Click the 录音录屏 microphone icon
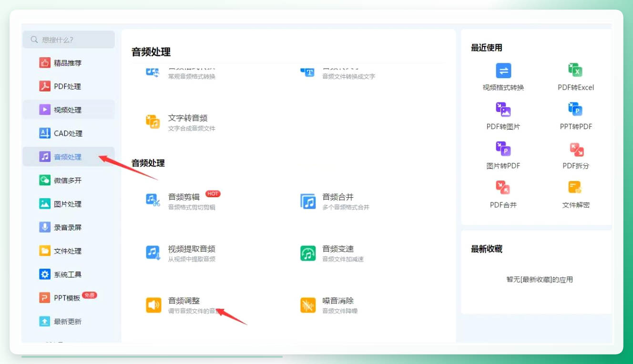The height and width of the screenshot is (364, 633). [45, 227]
